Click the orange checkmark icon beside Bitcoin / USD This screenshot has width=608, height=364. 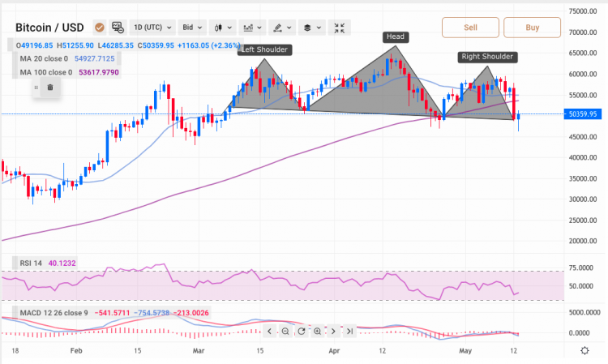pyautogui.click(x=100, y=28)
